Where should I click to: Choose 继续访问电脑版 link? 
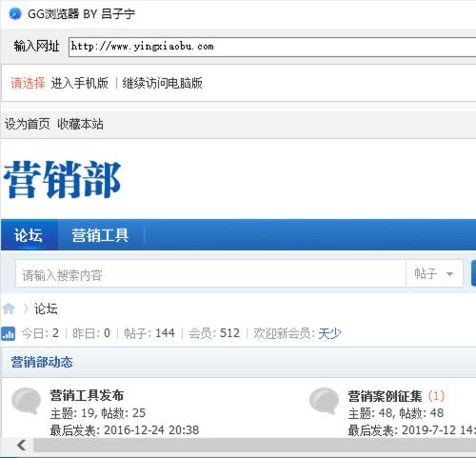(x=162, y=83)
